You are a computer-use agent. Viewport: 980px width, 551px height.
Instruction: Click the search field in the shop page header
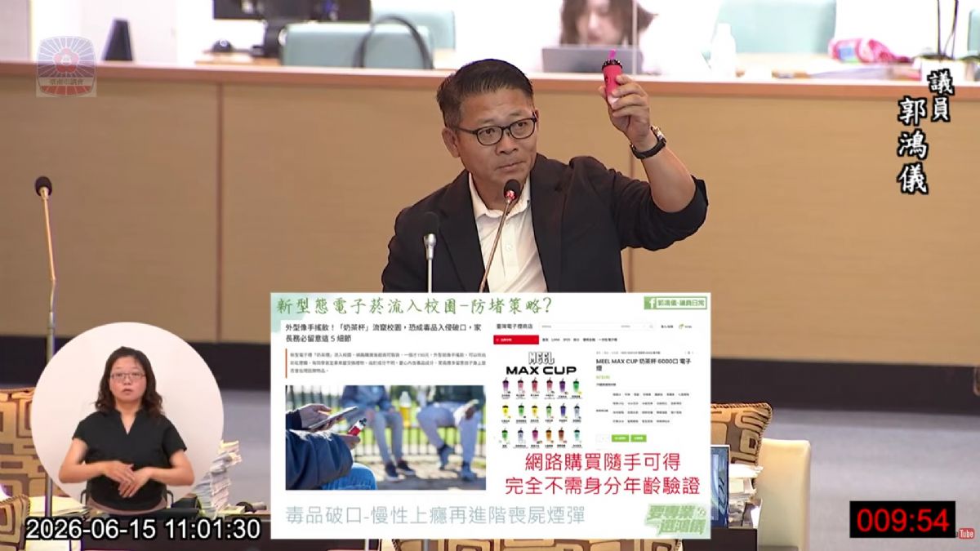pos(597,326)
